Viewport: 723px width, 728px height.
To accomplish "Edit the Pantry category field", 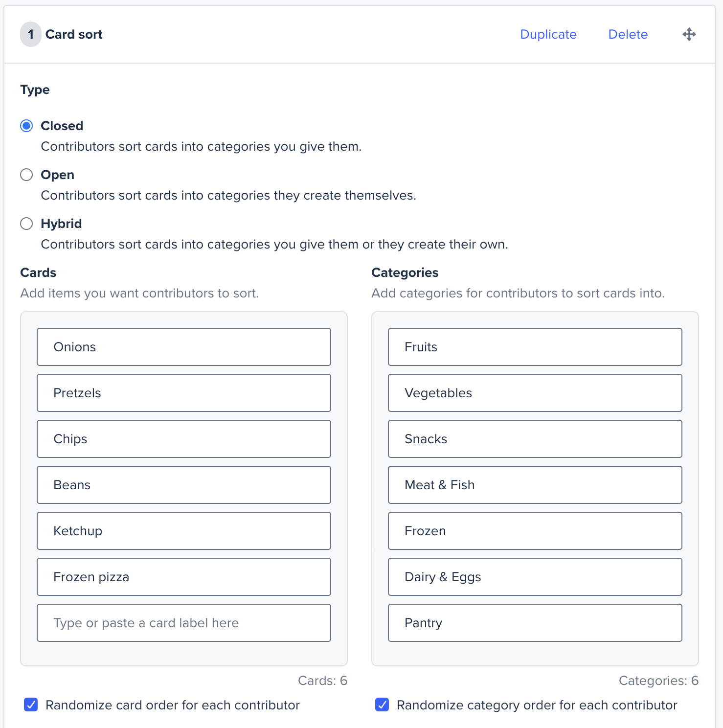I will tap(535, 623).
